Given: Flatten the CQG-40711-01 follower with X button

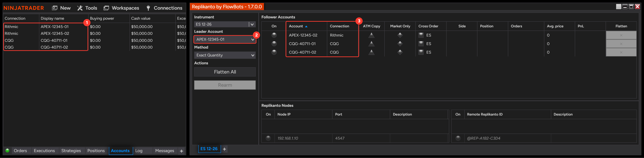Looking at the screenshot, I should tap(621, 44).
